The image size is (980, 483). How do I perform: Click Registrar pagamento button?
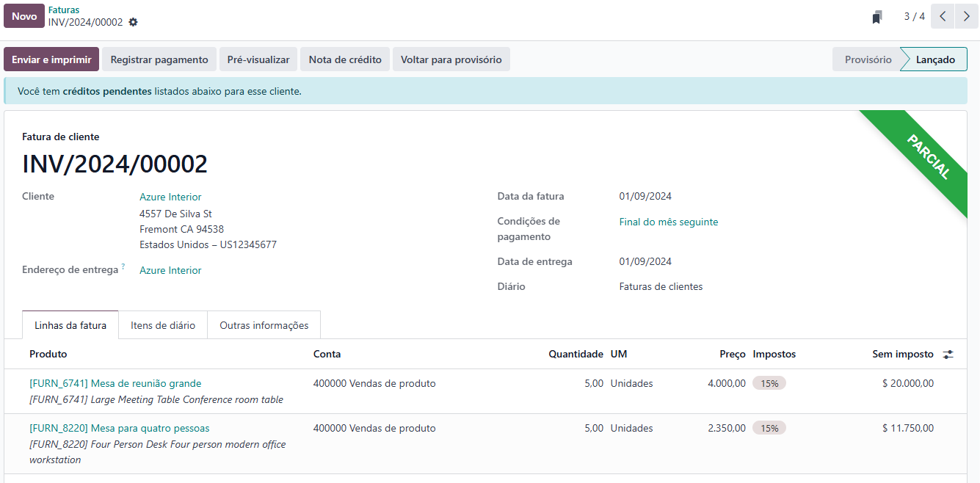tap(159, 59)
